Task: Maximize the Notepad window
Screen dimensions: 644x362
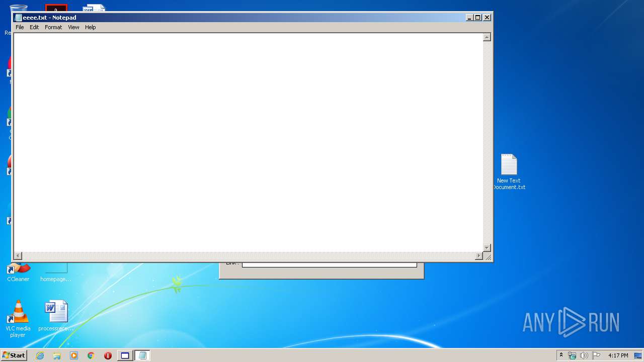Action: (x=478, y=18)
